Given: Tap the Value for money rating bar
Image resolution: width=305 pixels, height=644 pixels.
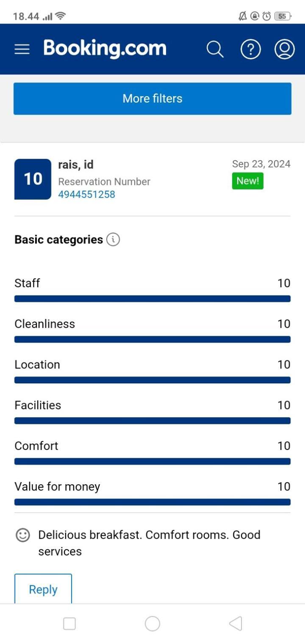Looking at the screenshot, I should coord(152,502).
